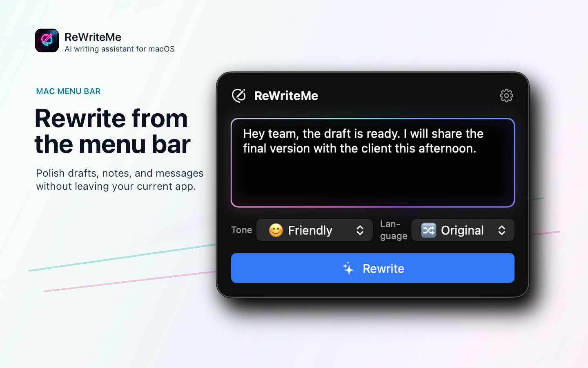The image size is (588, 368).
Task: Click the ReWriteMe title in popup header
Action: point(286,96)
